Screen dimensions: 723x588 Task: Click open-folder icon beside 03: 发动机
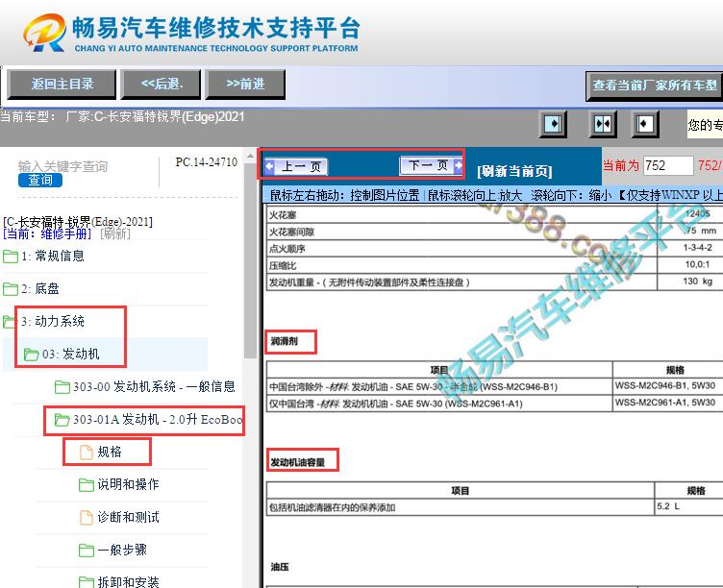point(31,355)
